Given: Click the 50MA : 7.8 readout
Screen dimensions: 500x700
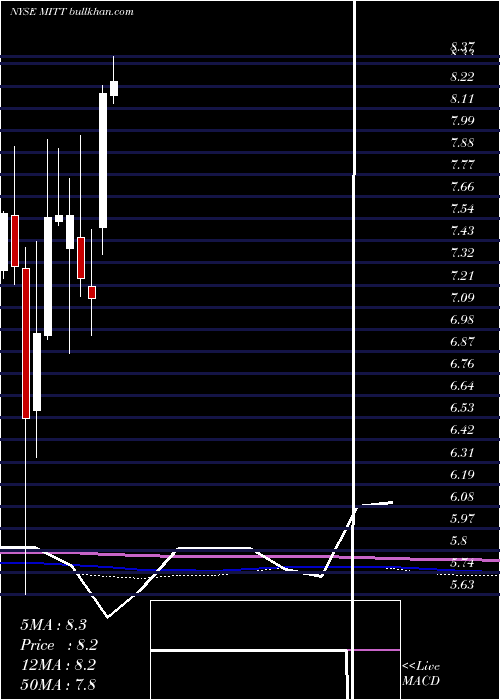Looking at the screenshot, I should 58,684.
